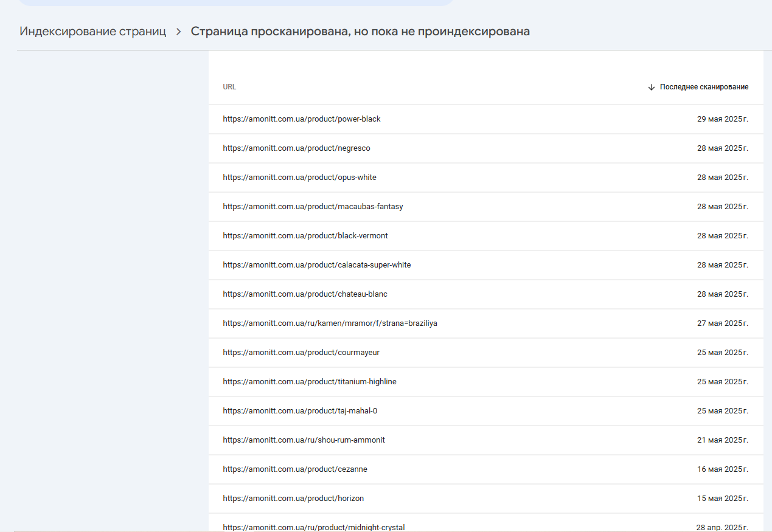Open the Индексирование страниц breadcrumb link

(x=92, y=32)
